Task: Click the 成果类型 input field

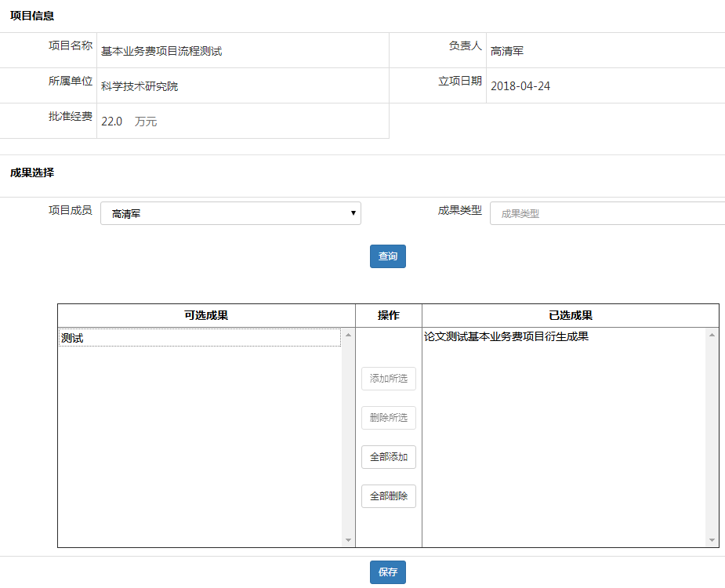Action: [607, 213]
